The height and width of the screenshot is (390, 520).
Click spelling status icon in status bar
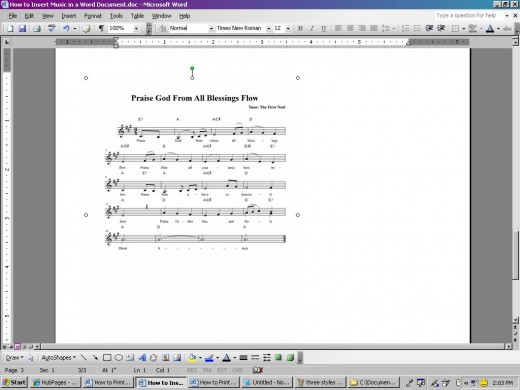258,370
